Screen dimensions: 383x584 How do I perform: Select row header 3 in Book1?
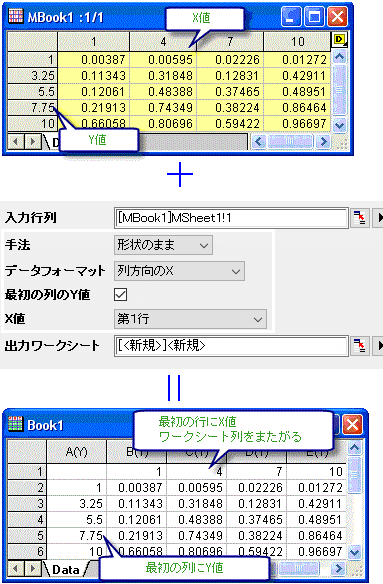27,504
